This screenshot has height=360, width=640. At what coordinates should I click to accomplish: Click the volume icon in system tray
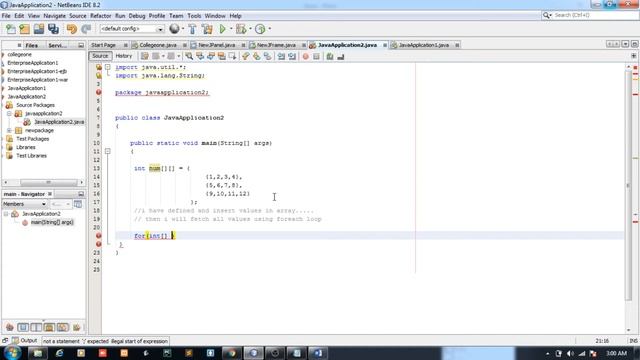pos(570,353)
